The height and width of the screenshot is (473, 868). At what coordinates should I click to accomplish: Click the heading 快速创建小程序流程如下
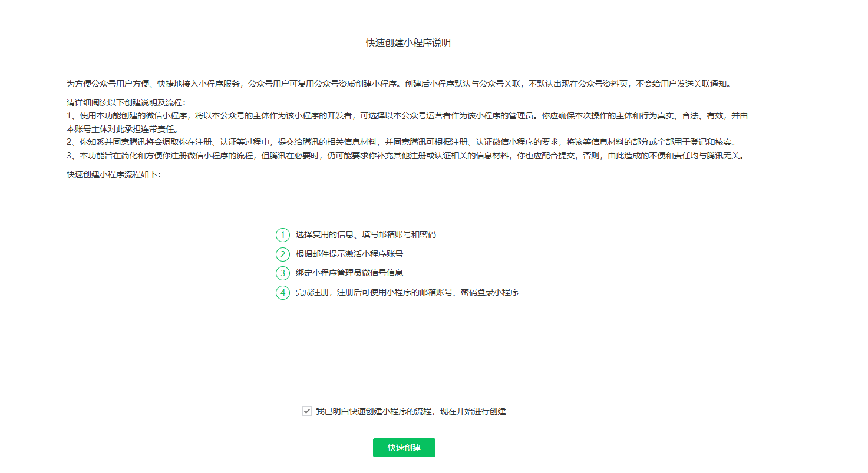(113, 174)
